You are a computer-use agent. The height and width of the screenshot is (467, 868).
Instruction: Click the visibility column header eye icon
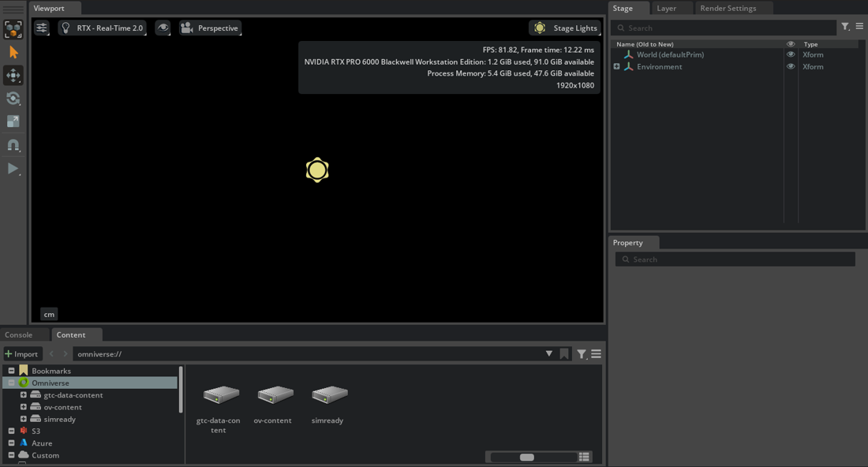(x=791, y=44)
